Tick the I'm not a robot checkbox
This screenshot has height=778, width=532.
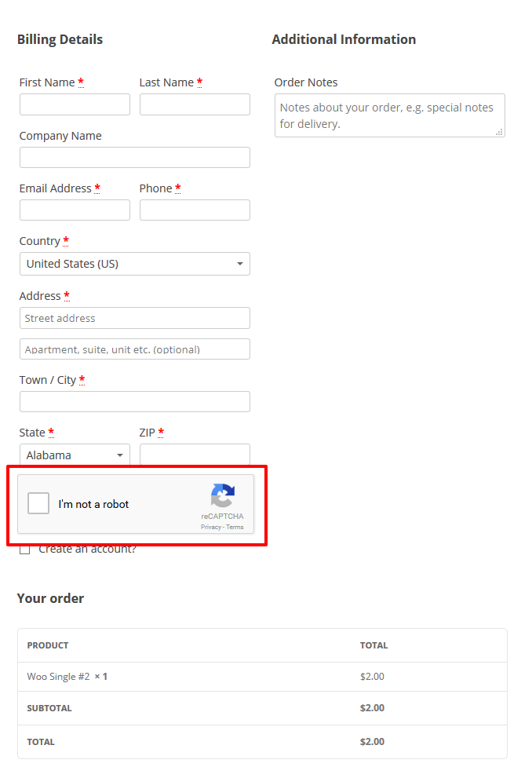pos(38,503)
